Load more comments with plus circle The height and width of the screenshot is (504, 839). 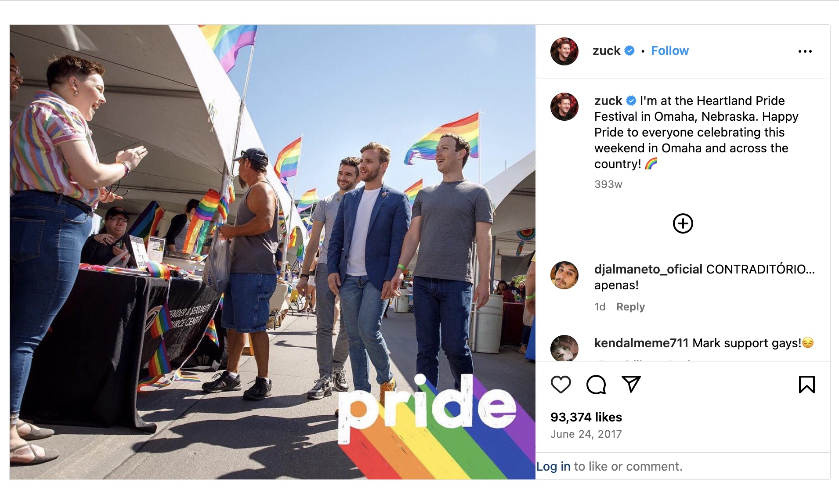[683, 223]
